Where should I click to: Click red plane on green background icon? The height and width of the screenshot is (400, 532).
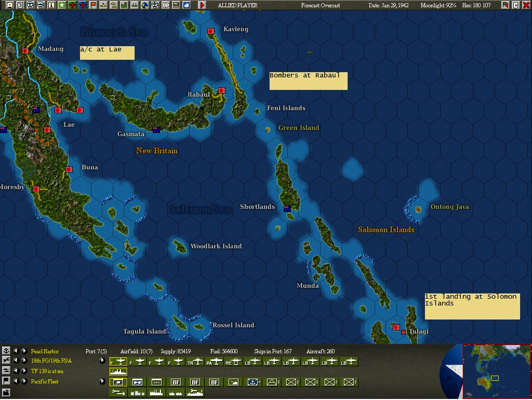coord(72,5)
